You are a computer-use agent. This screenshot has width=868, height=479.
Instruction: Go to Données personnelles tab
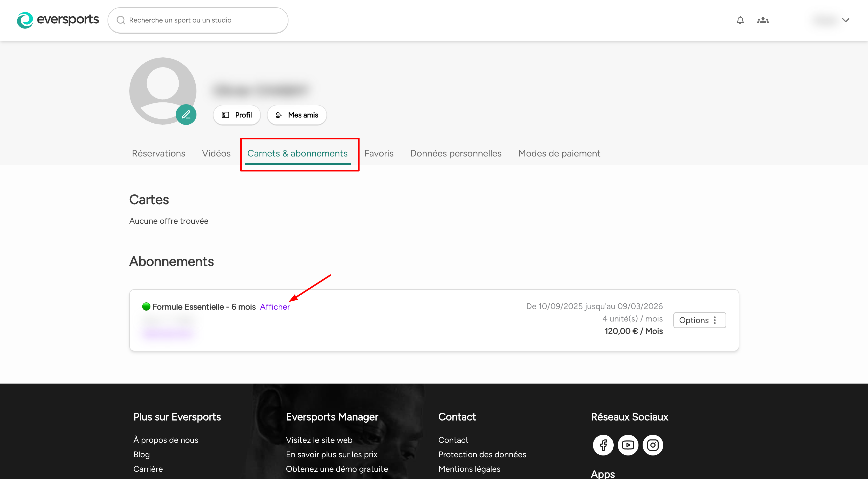pyautogui.click(x=455, y=153)
